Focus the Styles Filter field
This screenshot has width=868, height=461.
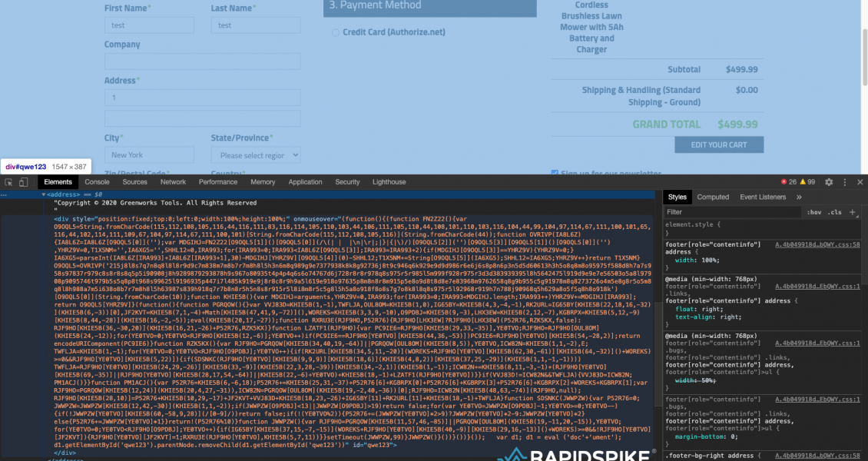pos(733,212)
